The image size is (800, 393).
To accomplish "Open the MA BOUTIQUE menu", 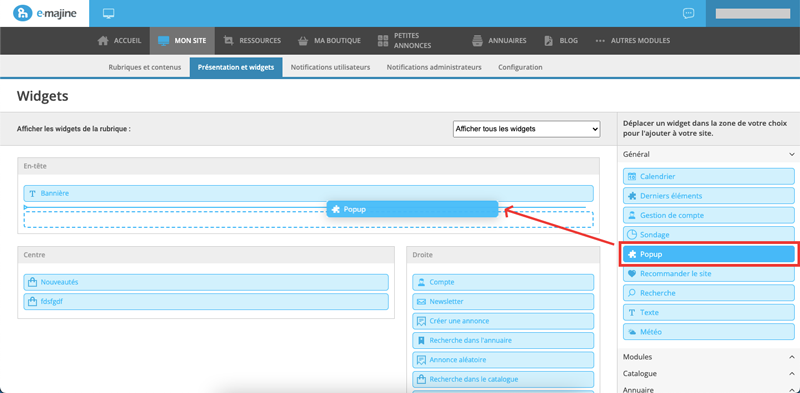I will (329, 41).
